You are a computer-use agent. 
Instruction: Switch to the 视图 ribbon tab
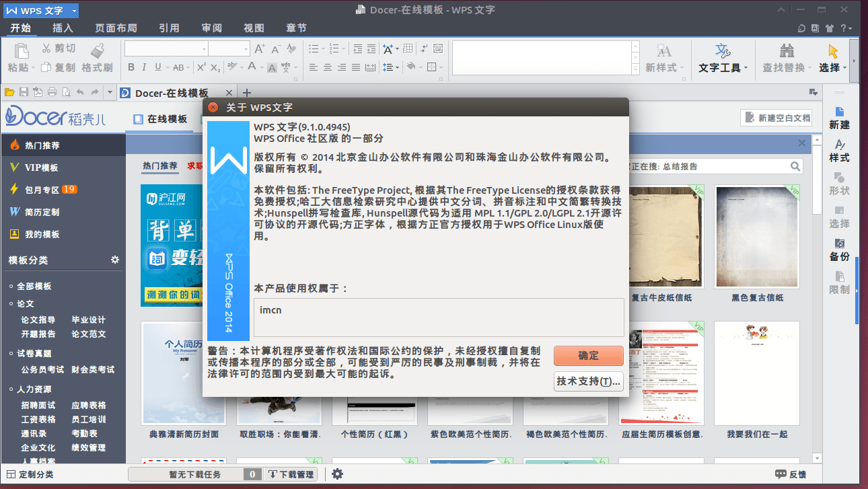click(x=254, y=28)
